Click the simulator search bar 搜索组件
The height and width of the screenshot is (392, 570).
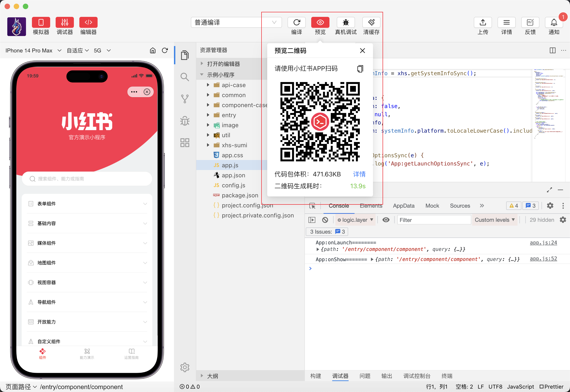pos(87,179)
